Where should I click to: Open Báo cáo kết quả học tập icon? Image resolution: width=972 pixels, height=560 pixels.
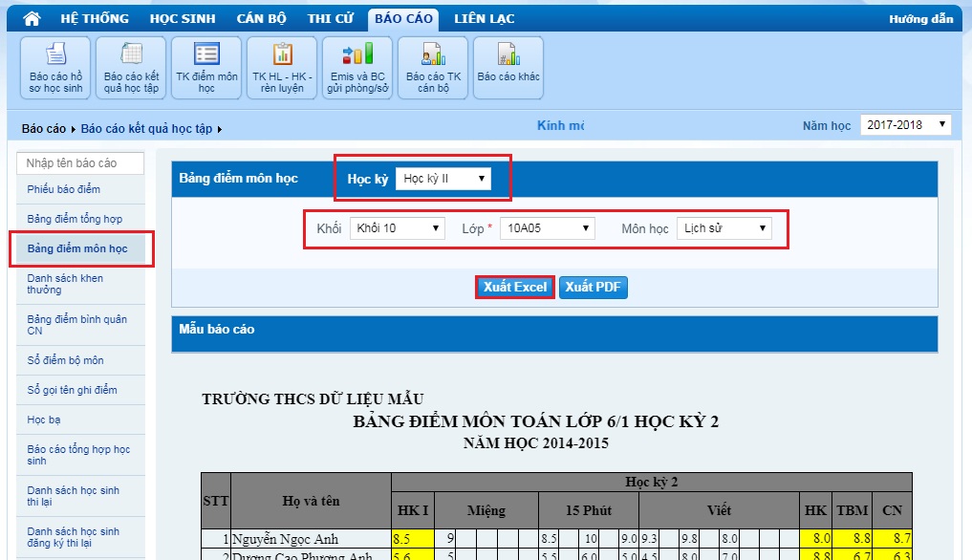(131, 68)
